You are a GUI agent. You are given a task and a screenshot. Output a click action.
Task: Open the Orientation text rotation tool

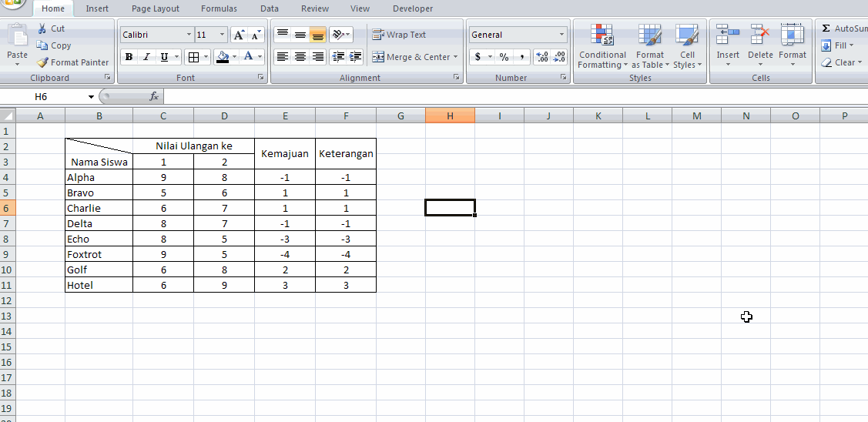341,35
